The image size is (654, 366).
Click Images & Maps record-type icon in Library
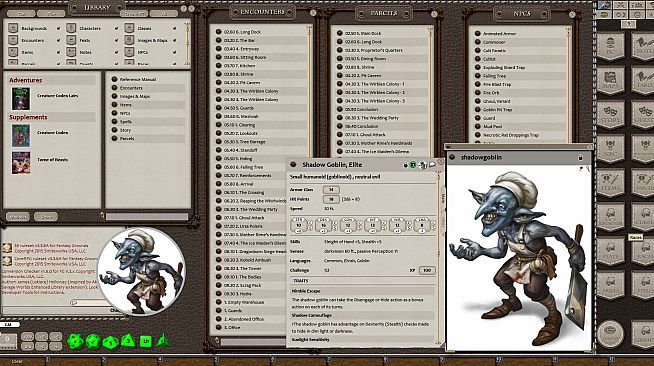click(x=129, y=40)
